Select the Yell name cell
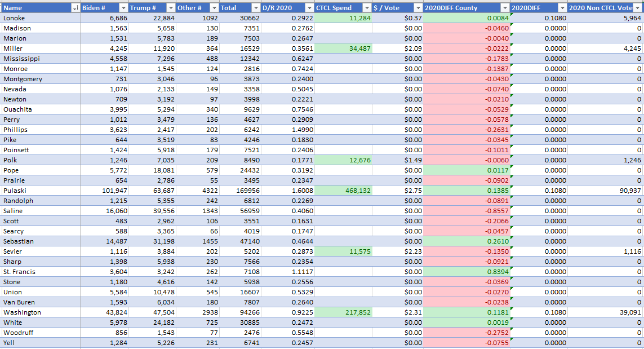Image resolution: width=644 pixels, height=349 pixels. pos(41,343)
